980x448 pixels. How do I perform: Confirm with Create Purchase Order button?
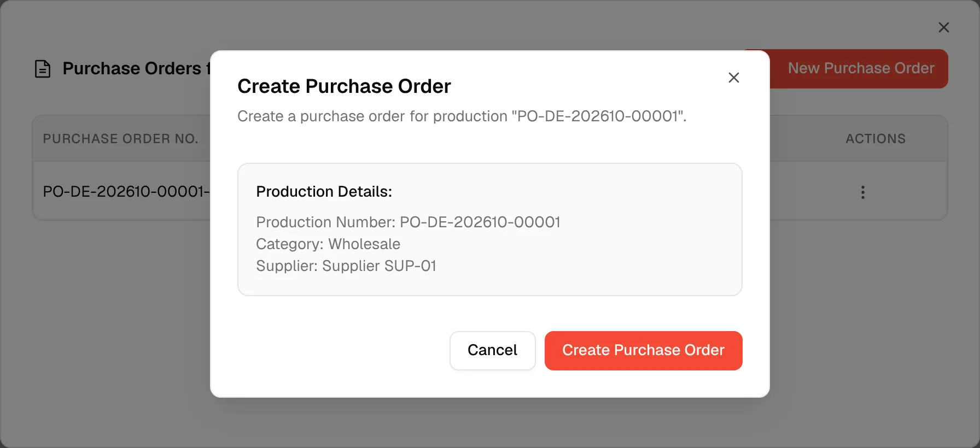coord(643,350)
